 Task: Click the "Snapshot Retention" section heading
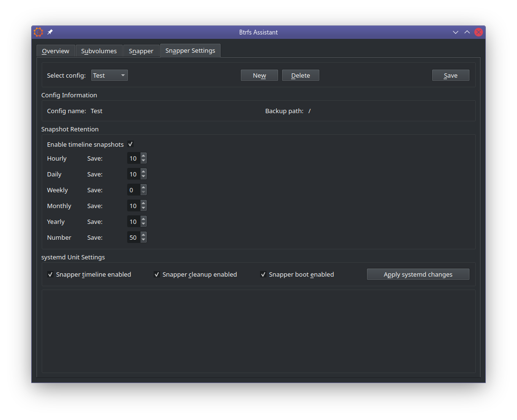(x=70, y=129)
